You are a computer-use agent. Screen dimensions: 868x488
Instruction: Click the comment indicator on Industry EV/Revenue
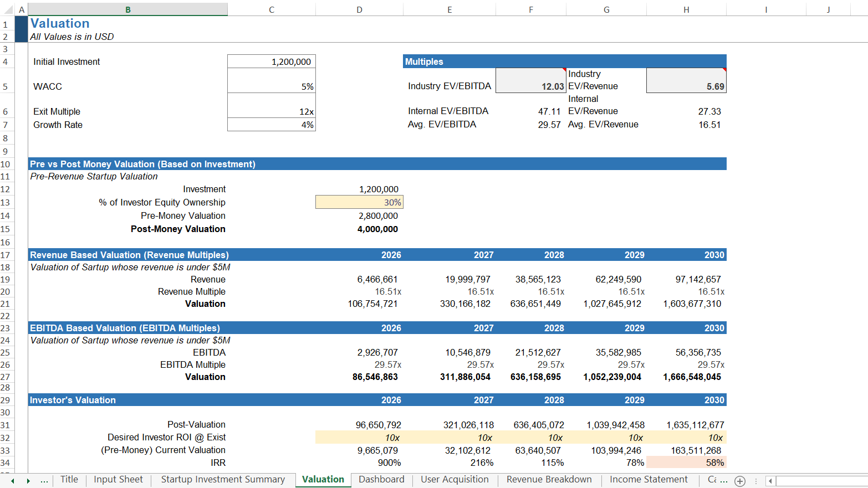[x=724, y=68]
